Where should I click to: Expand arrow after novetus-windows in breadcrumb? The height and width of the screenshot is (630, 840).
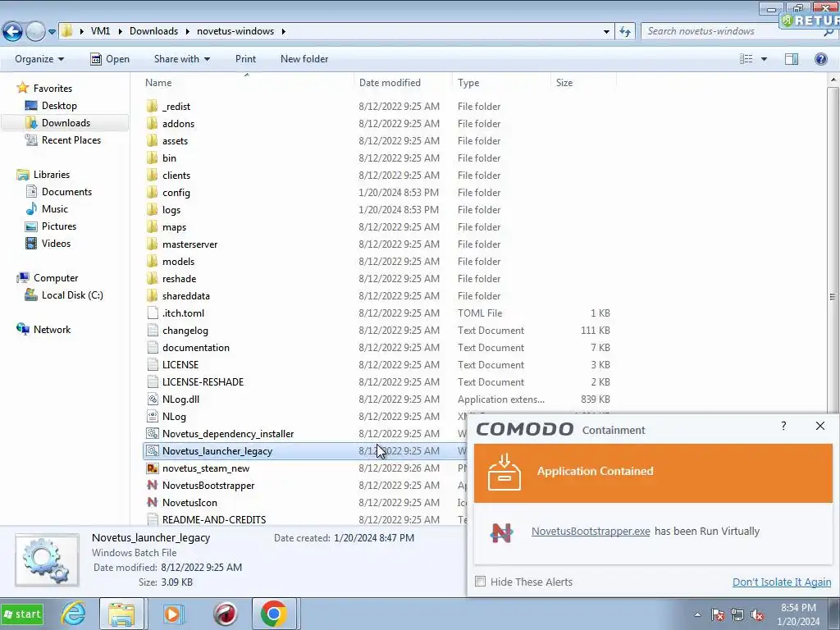click(x=283, y=31)
